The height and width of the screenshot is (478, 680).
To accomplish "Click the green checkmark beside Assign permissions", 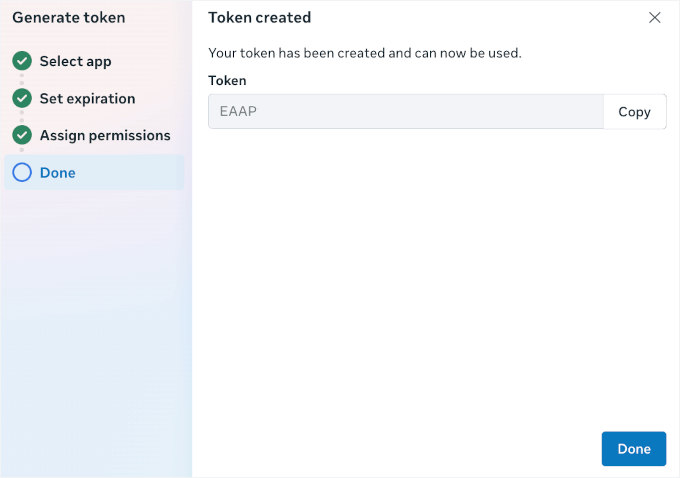I will tap(22, 135).
